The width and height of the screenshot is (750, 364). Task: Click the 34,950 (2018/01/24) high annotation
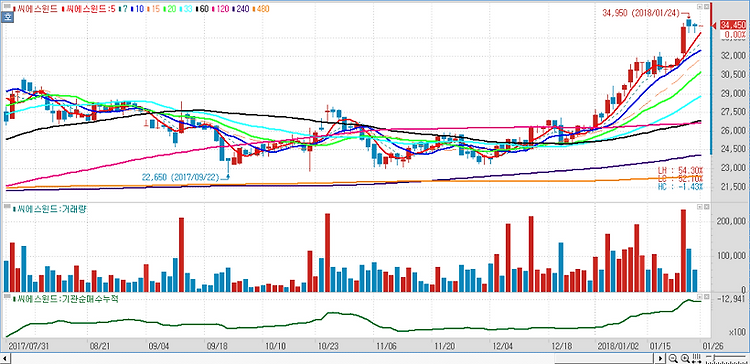pyautogui.click(x=640, y=13)
